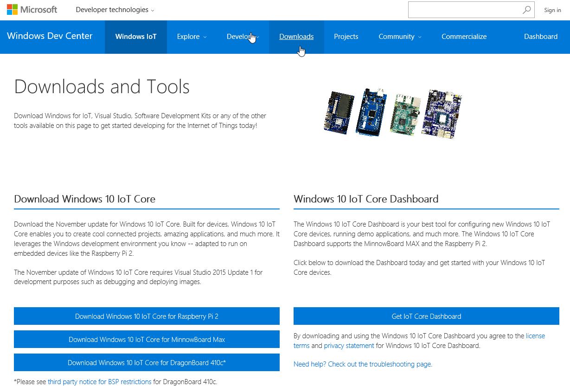Open the Downloads nav item
This screenshot has height=392, width=570.
point(296,37)
